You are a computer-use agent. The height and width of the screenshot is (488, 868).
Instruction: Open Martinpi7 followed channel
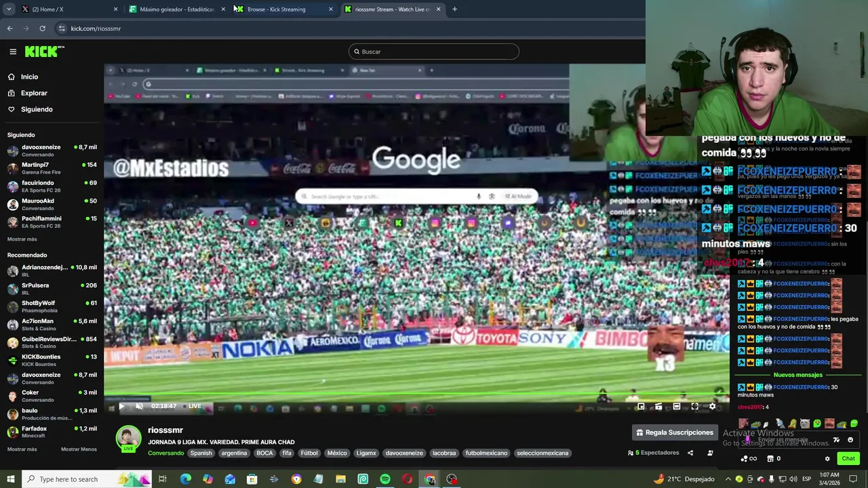[52, 168]
